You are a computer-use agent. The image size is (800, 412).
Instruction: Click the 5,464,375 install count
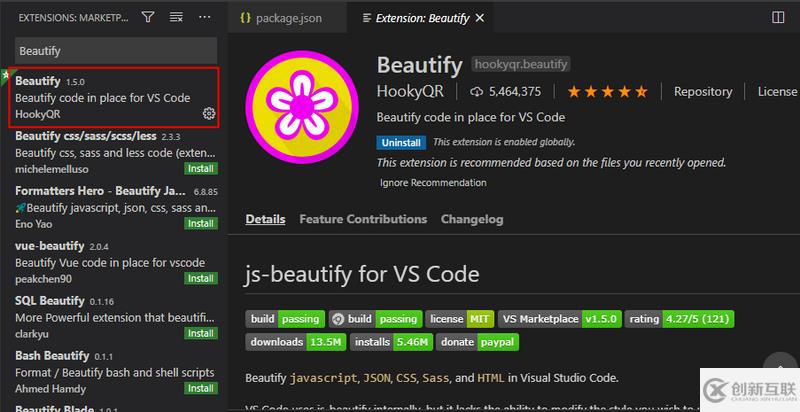(x=515, y=92)
